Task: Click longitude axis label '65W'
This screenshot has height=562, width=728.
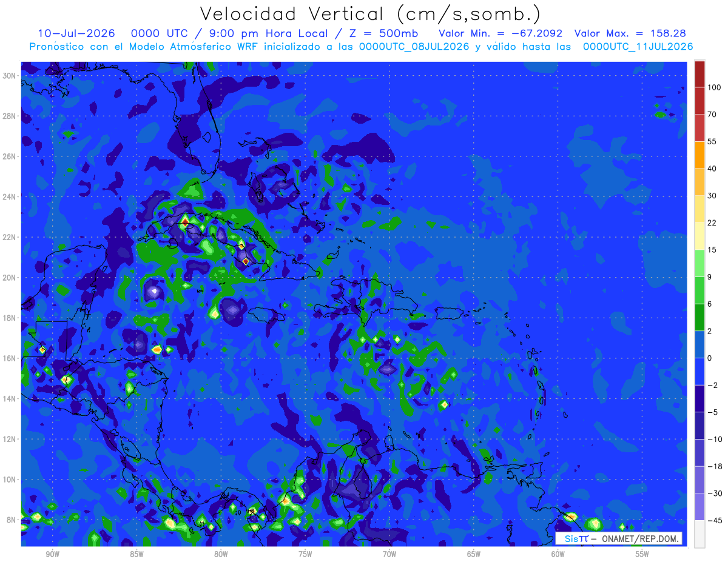Action: pyautogui.click(x=474, y=554)
